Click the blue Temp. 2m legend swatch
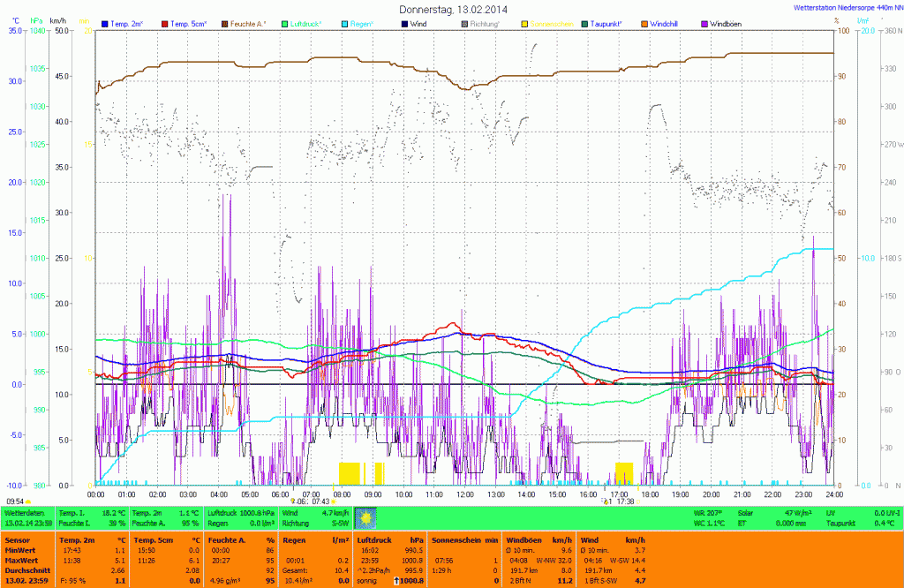Image resolution: width=904 pixels, height=588 pixels. tap(106, 24)
